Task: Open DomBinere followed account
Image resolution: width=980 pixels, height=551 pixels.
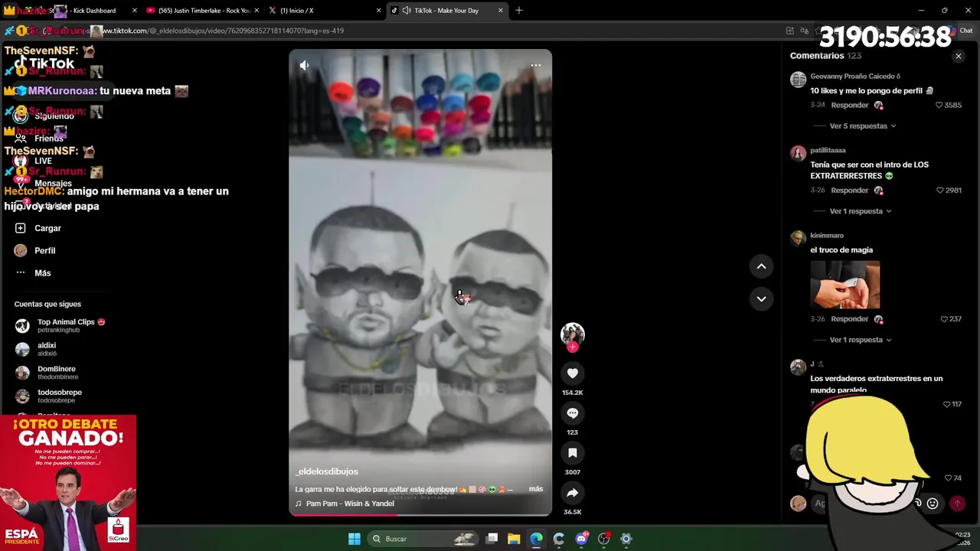Action: coord(46,373)
